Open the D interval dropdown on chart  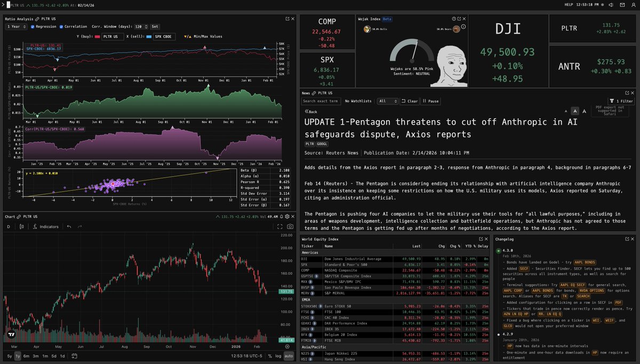click(x=9, y=227)
